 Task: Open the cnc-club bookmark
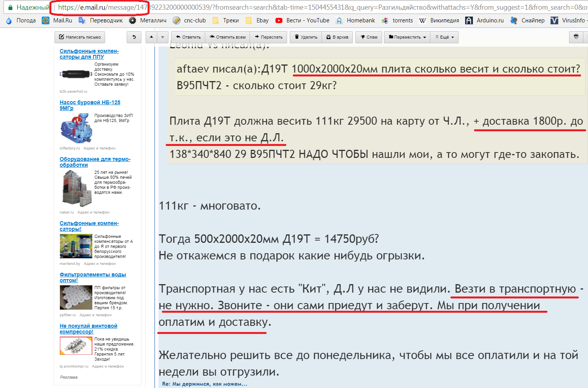(x=189, y=20)
